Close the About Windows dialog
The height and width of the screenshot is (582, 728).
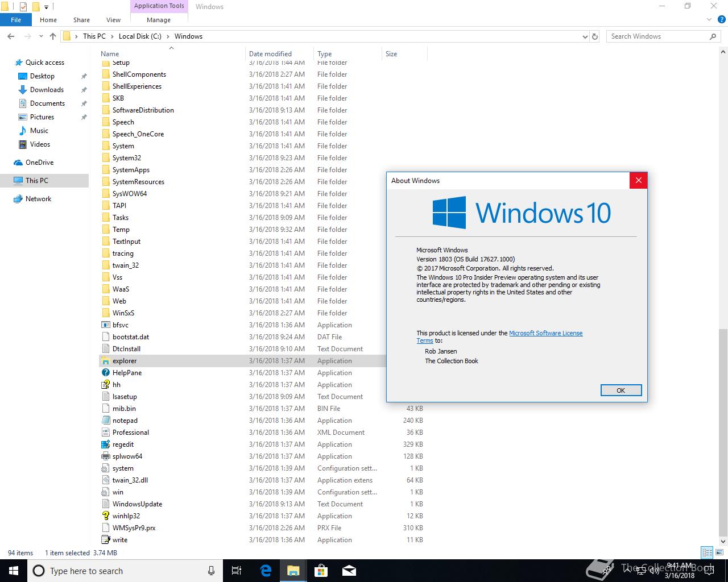638,181
